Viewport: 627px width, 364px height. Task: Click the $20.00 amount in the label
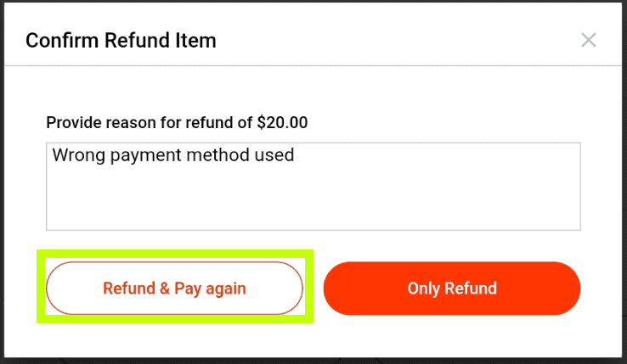click(282, 122)
